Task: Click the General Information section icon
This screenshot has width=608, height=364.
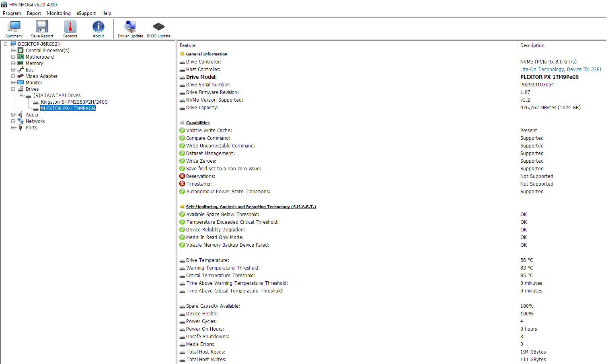Action: coord(182,54)
